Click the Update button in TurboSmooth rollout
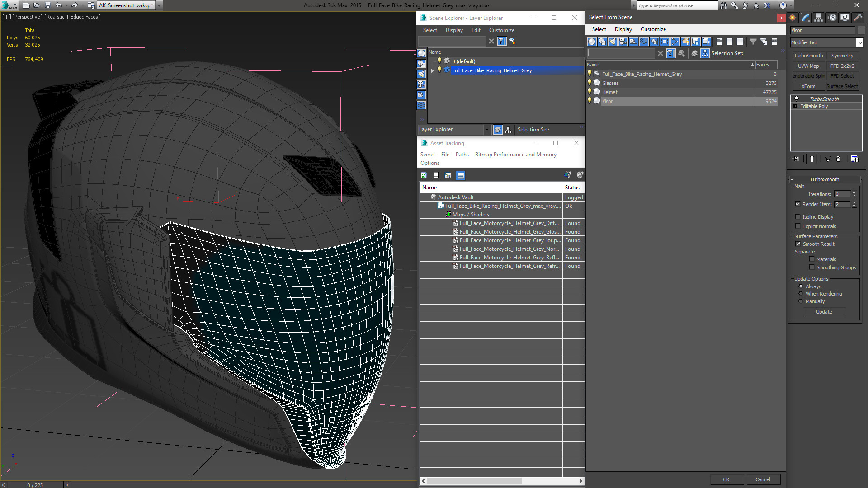 point(824,312)
